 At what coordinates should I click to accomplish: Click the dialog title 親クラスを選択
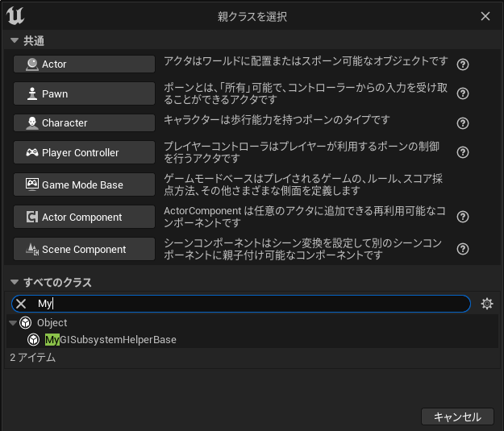tap(252, 16)
